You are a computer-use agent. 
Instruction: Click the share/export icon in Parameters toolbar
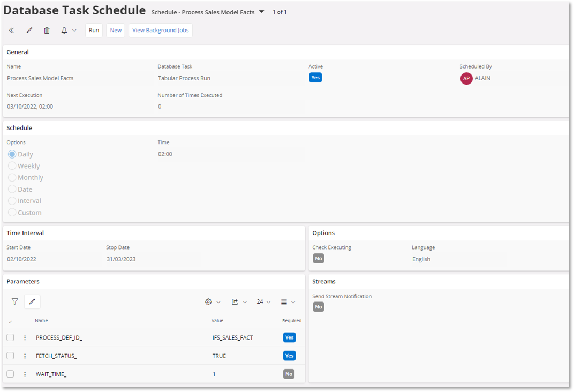coord(236,301)
